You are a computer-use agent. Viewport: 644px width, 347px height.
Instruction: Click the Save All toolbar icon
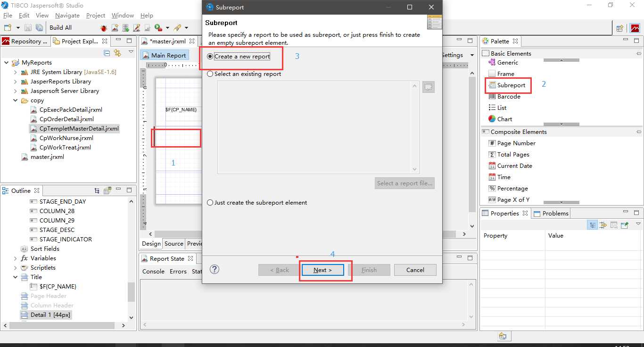click(x=39, y=28)
